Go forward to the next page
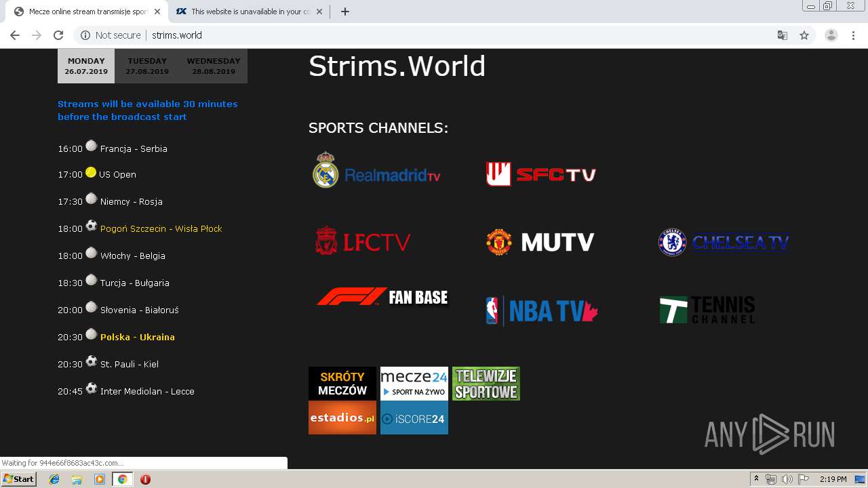868x488 pixels. (37, 35)
